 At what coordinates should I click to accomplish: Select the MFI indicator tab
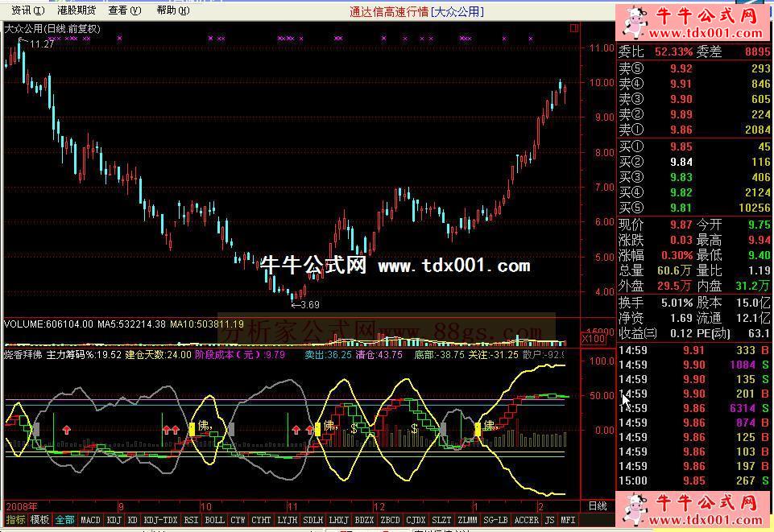tap(568, 520)
